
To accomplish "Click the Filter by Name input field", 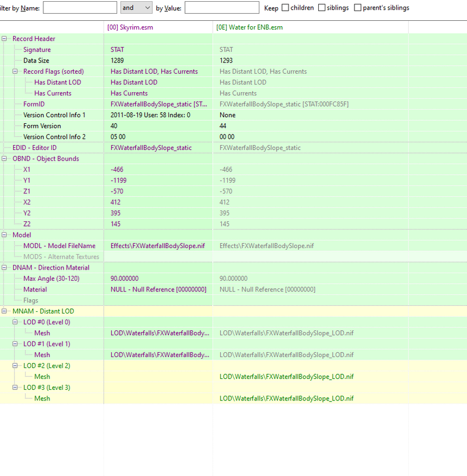I will click(80, 8).
